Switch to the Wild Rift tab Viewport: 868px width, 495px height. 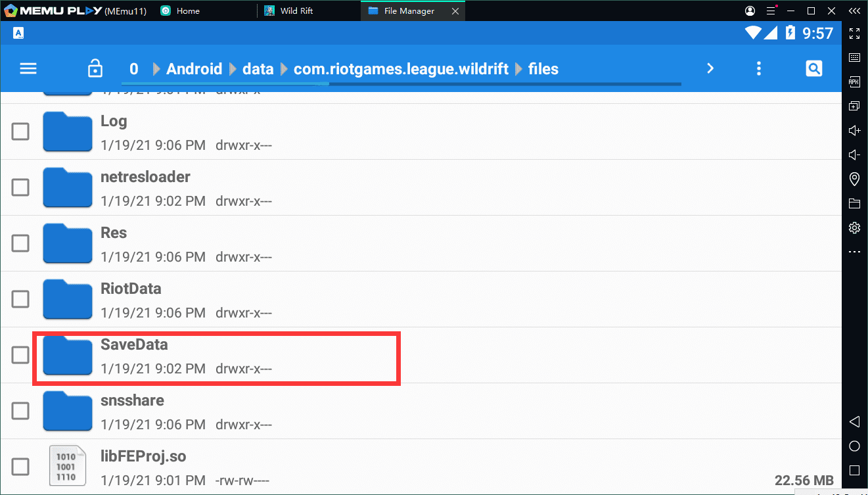(x=297, y=11)
